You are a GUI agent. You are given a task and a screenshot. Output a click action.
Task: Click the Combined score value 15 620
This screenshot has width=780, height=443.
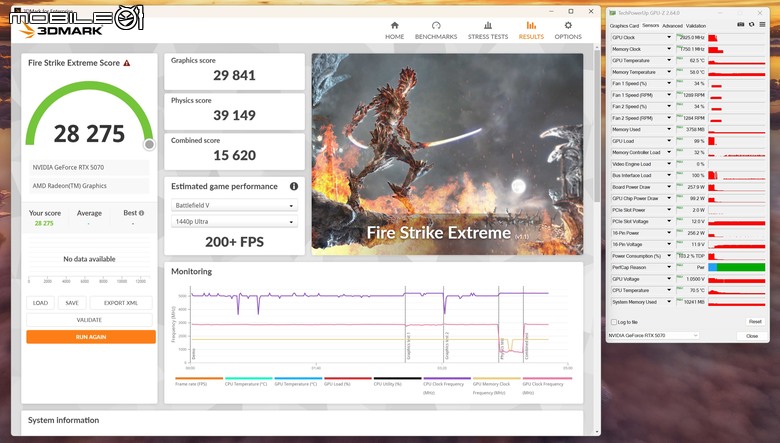(x=234, y=156)
